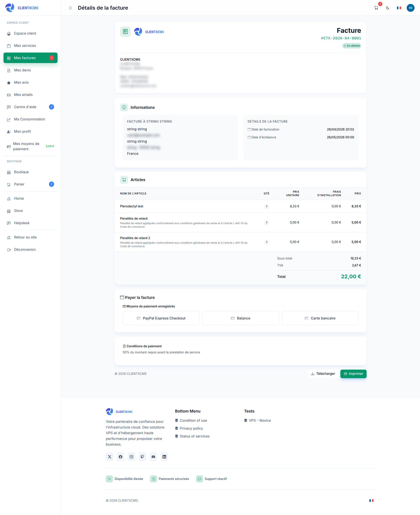Viewport: 420px width, 515px height.
Task: Click the CLIENTXCMS logo in sidebar
Action: (22, 8)
